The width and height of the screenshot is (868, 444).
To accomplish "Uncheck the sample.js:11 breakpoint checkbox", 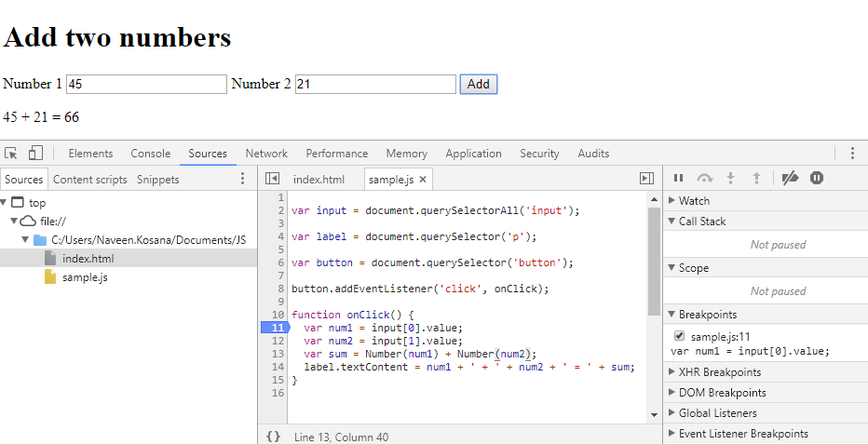I will tap(679, 336).
